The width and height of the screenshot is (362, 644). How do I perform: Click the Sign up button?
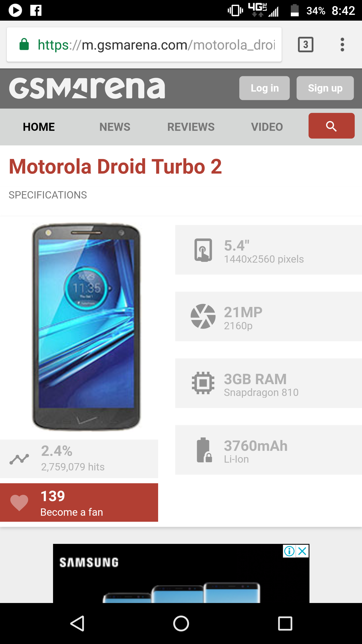(x=325, y=88)
